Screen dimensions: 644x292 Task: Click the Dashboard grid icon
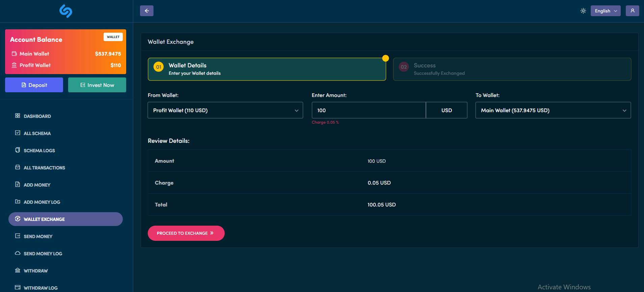[18, 116]
